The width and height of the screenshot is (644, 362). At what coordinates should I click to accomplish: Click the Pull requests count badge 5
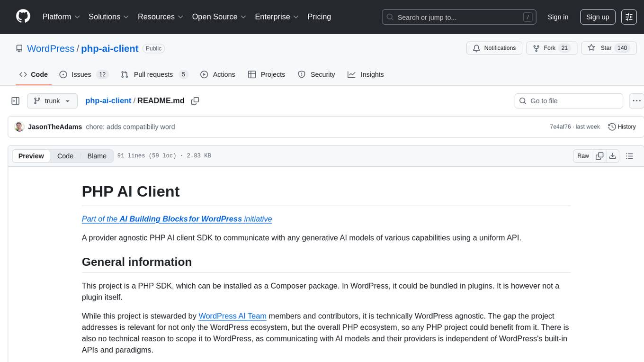(184, 74)
